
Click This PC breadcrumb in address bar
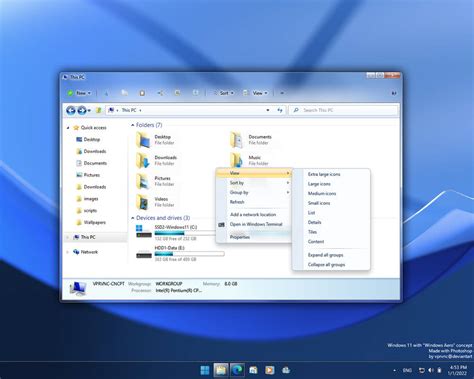[129, 110]
